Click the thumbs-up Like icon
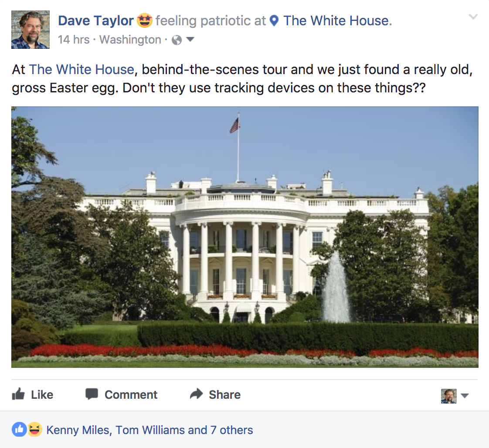 pyautogui.click(x=19, y=394)
